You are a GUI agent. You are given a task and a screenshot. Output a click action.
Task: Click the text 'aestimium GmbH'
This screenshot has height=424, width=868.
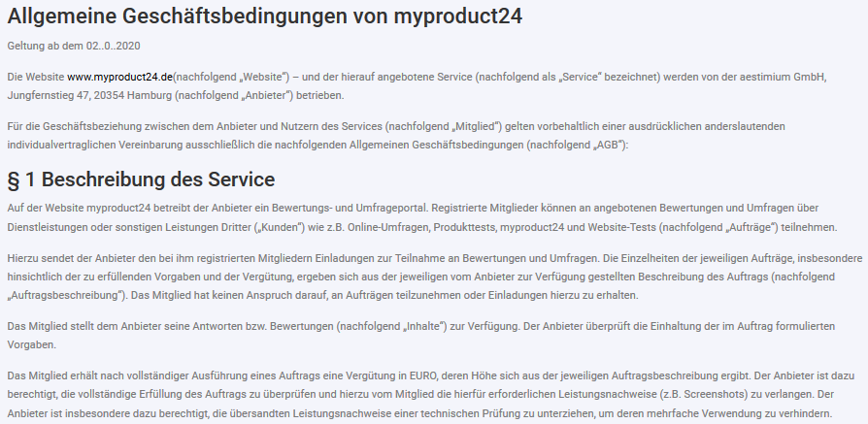(x=784, y=77)
